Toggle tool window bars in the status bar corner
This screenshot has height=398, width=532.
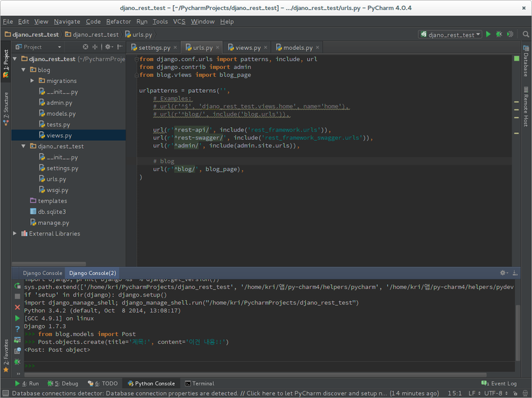[x=5, y=393]
